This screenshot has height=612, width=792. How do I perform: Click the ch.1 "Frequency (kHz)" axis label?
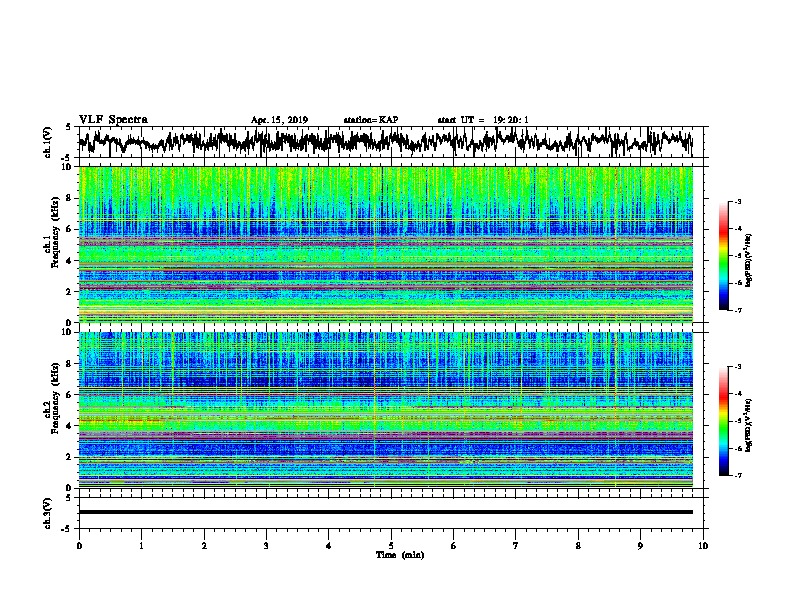[54, 232]
